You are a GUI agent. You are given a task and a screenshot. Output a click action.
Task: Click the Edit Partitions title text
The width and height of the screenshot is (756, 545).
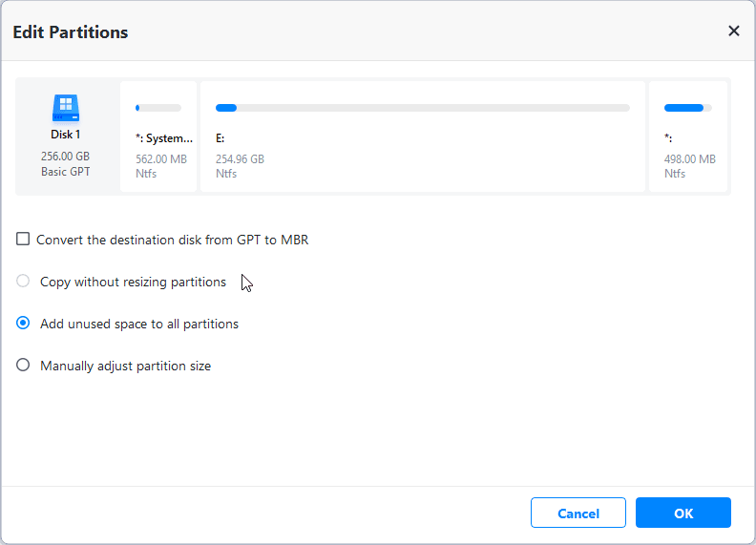[70, 32]
